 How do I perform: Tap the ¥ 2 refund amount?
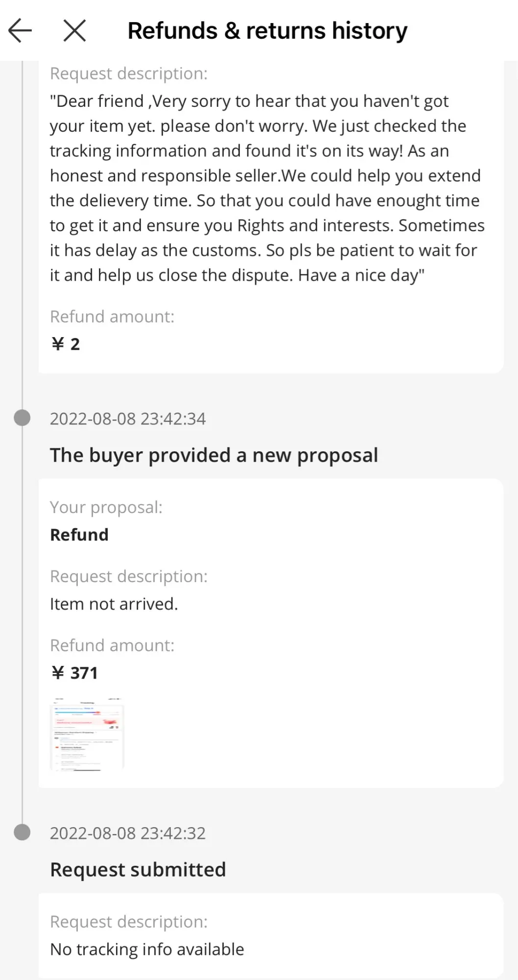(x=66, y=344)
